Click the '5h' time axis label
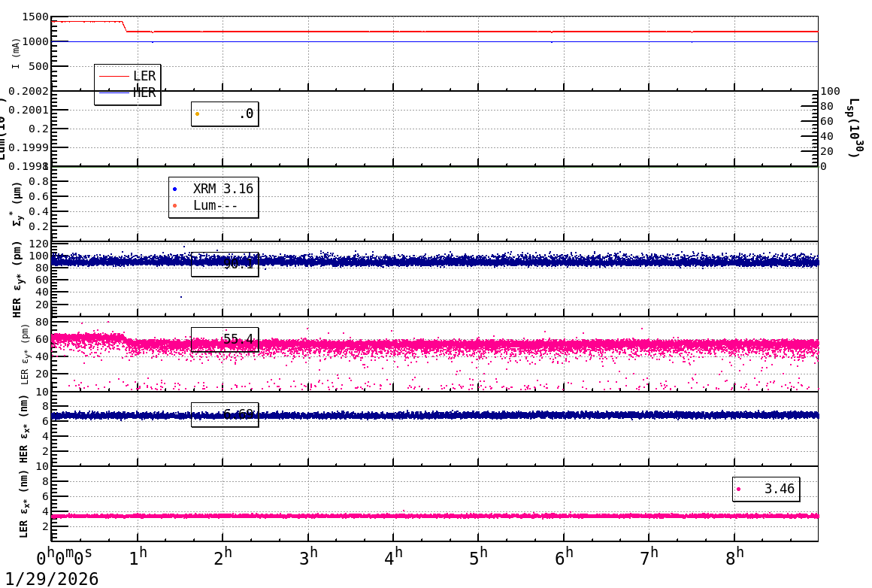872x588 pixels. pos(478,557)
